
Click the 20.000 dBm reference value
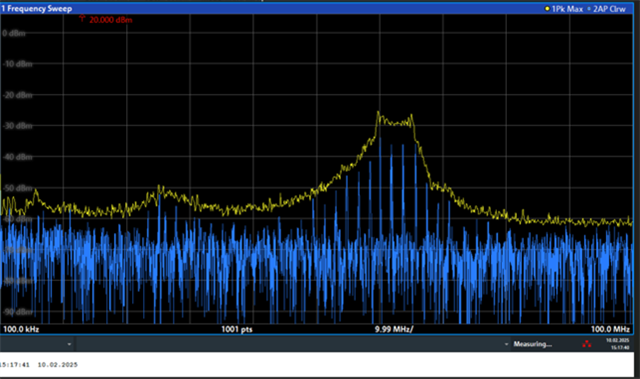(x=111, y=20)
